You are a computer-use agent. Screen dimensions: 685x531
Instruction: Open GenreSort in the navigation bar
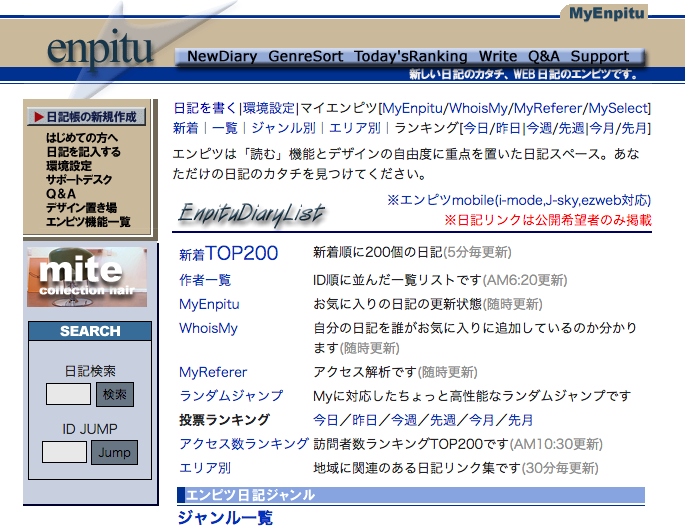pyautogui.click(x=305, y=56)
